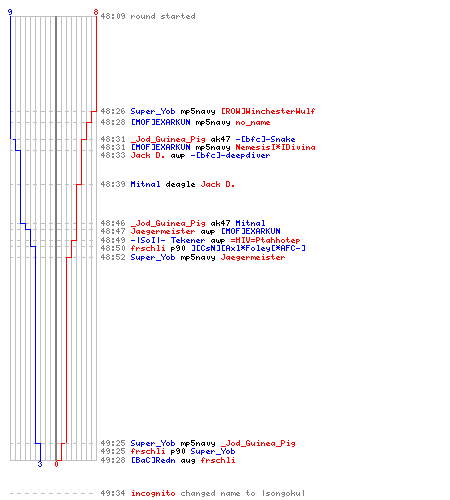
Task: Select the Jaegermeister name at 48:47
Action: 163,231
